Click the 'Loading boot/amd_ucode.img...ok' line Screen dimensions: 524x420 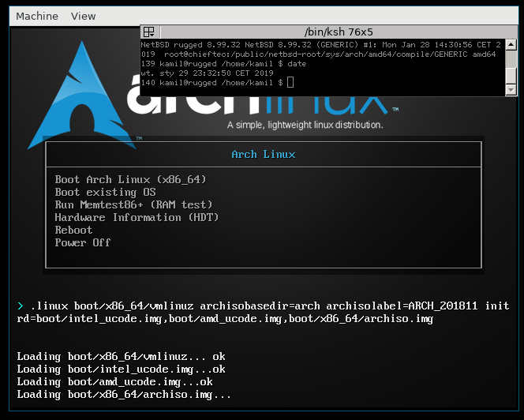[114, 382]
